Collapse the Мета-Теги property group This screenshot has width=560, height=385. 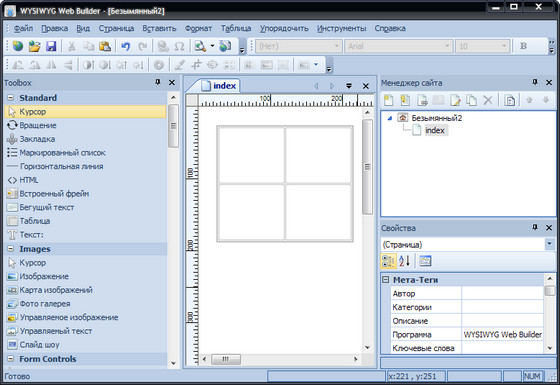[386, 280]
